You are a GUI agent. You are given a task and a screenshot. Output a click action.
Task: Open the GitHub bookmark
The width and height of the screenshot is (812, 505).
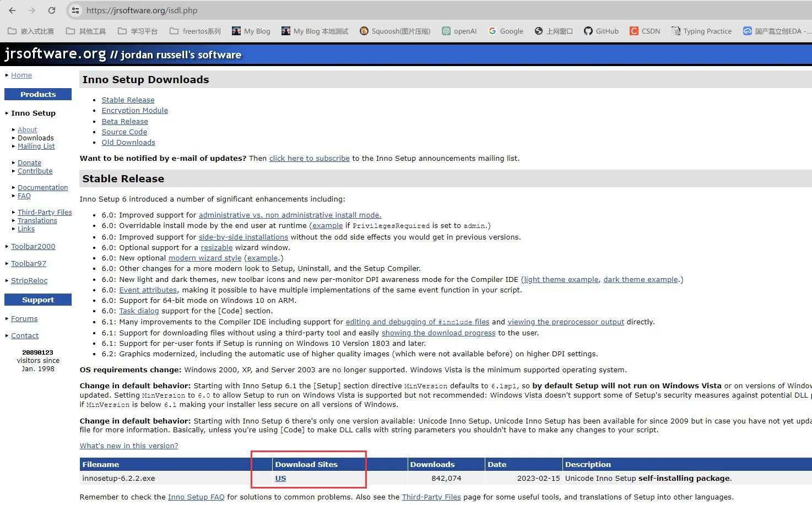[601, 31]
